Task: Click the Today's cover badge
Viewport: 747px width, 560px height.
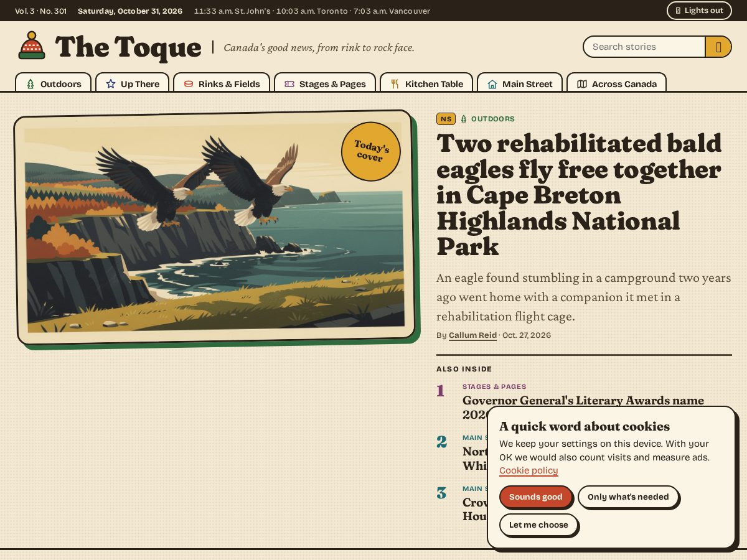Action: pyautogui.click(x=371, y=151)
